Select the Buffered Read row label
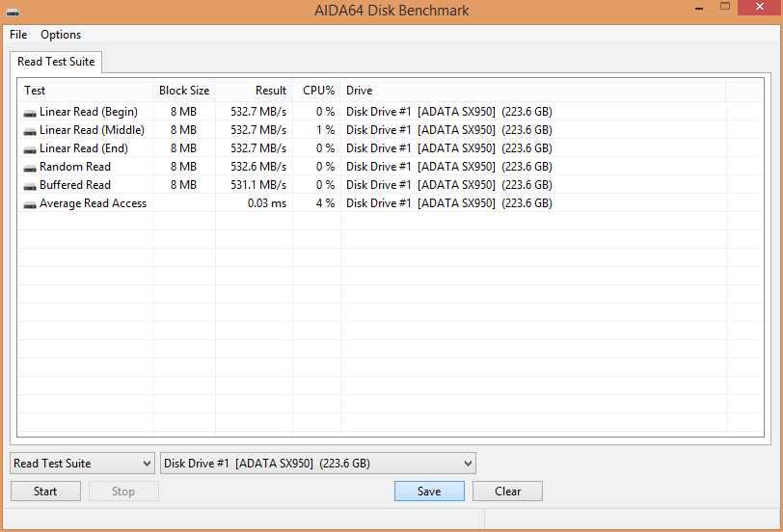The width and height of the screenshot is (783, 532). pyautogui.click(x=75, y=185)
